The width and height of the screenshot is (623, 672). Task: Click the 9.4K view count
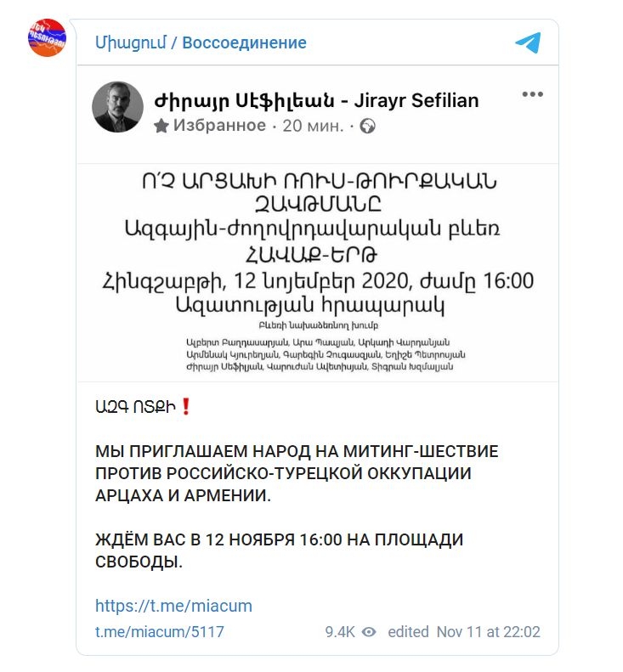tap(340, 632)
